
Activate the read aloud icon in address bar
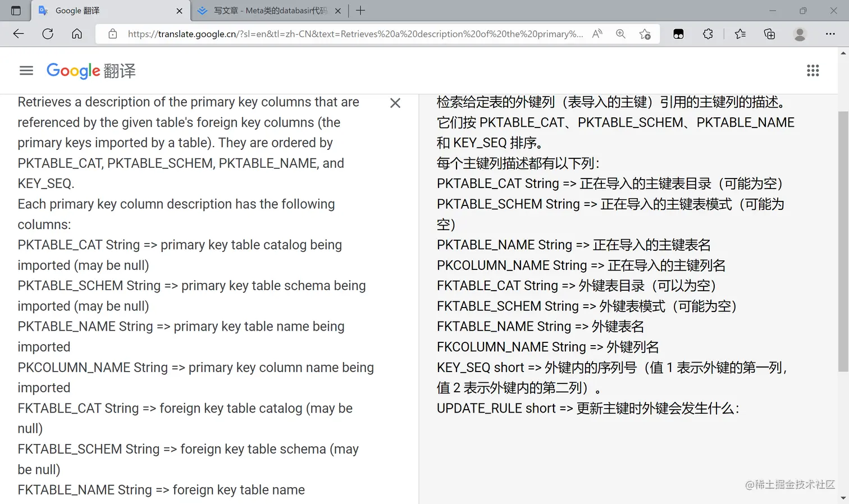point(597,34)
